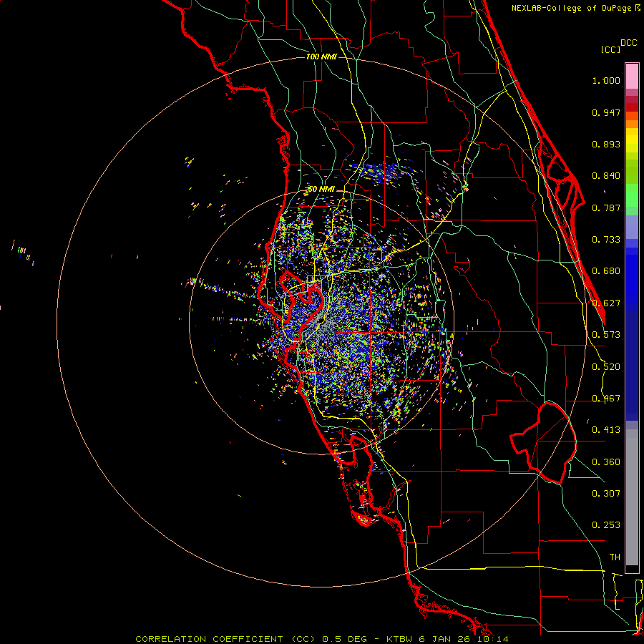Image resolution: width=644 pixels, height=644 pixels.
Task: Click the 0.840 scale value
Action: pyautogui.click(x=606, y=176)
